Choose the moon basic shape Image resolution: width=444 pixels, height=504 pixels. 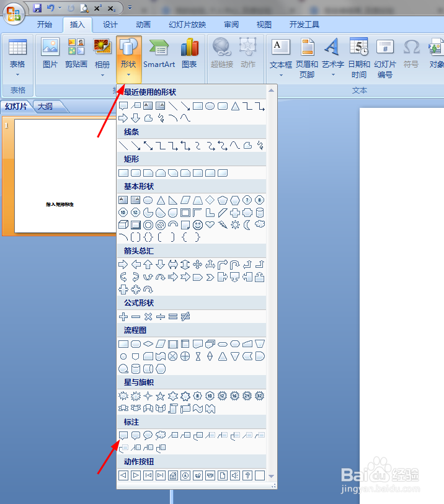(247, 225)
